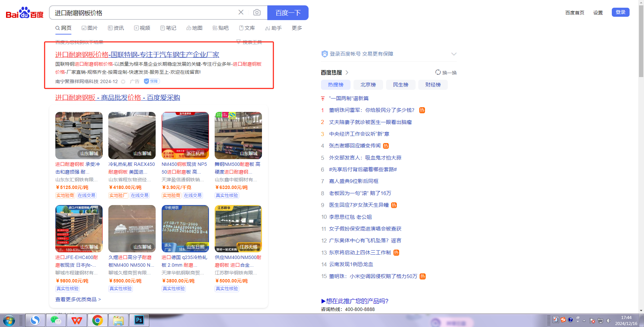
Task: Open WPS Office taskbar icon
Action: pyautogui.click(x=76, y=321)
